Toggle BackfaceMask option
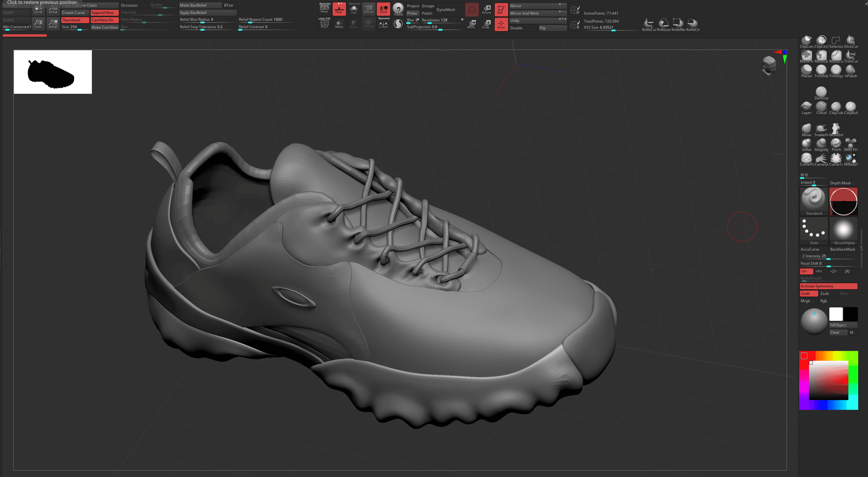Screen dimensions: 868x477 click(843, 249)
